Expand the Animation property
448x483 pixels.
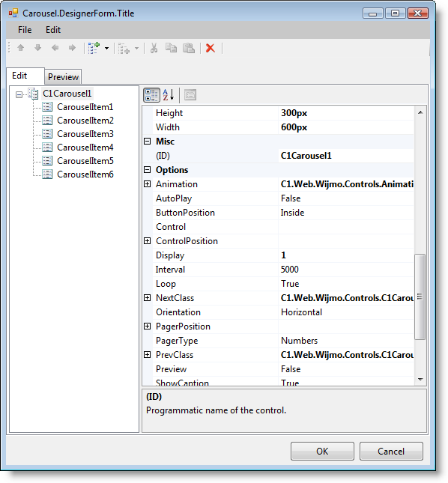pyautogui.click(x=148, y=184)
